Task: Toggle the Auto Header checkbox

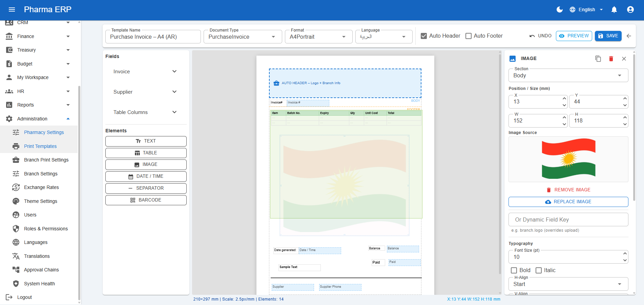Action: point(424,36)
